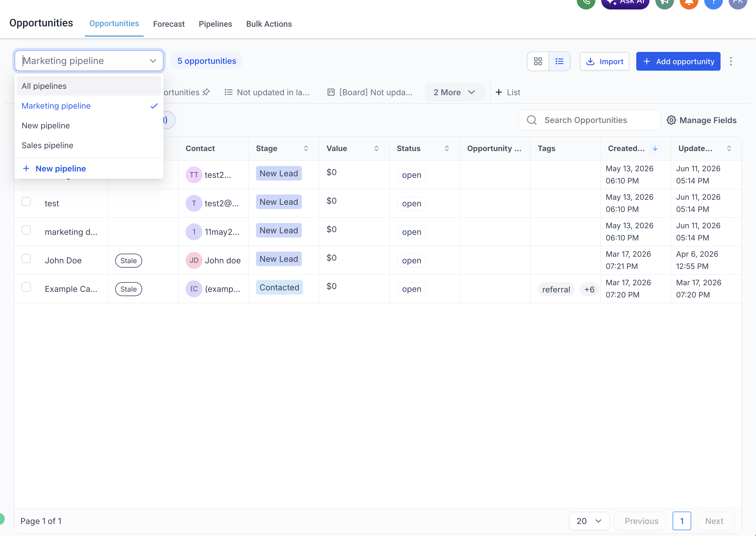Click the '+ List' button

(x=508, y=93)
